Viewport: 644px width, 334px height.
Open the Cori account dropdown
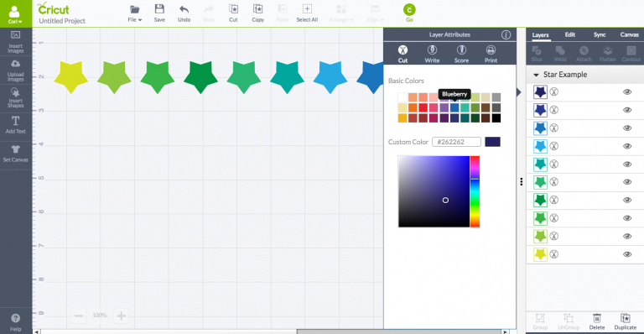pos(16,14)
